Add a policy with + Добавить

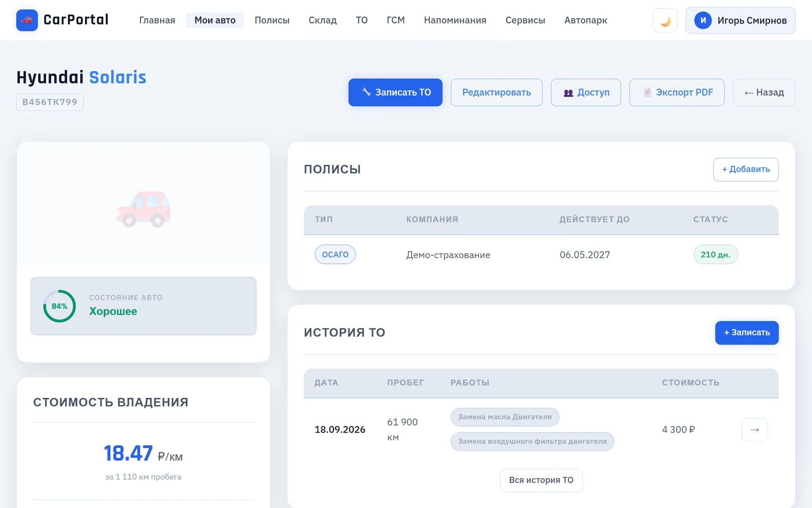click(x=746, y=169)
